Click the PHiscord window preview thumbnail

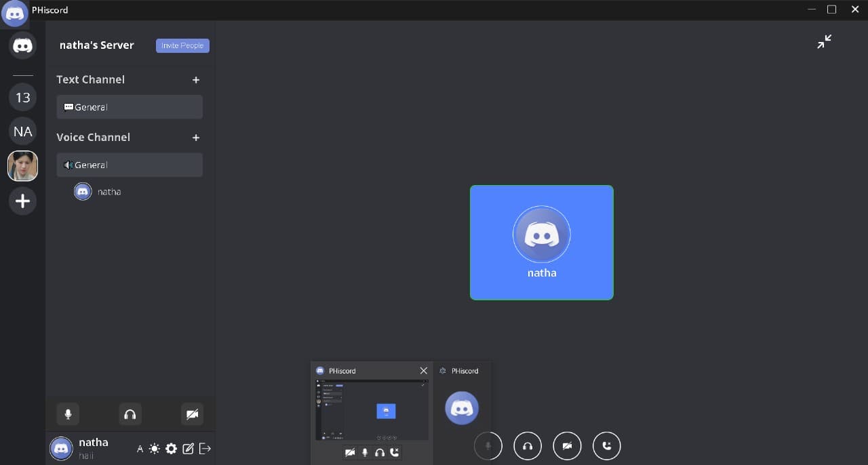pyautogui.click(x=372, y=410)
